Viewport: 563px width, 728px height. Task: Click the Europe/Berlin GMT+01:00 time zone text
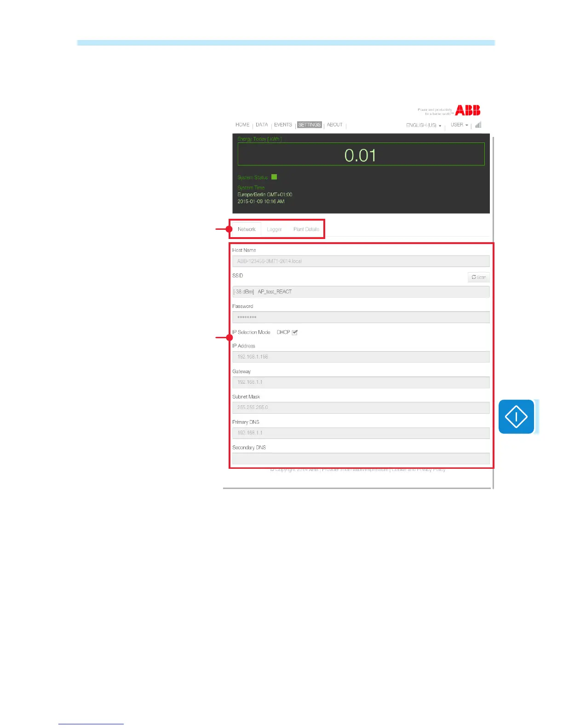pos(264,194)
